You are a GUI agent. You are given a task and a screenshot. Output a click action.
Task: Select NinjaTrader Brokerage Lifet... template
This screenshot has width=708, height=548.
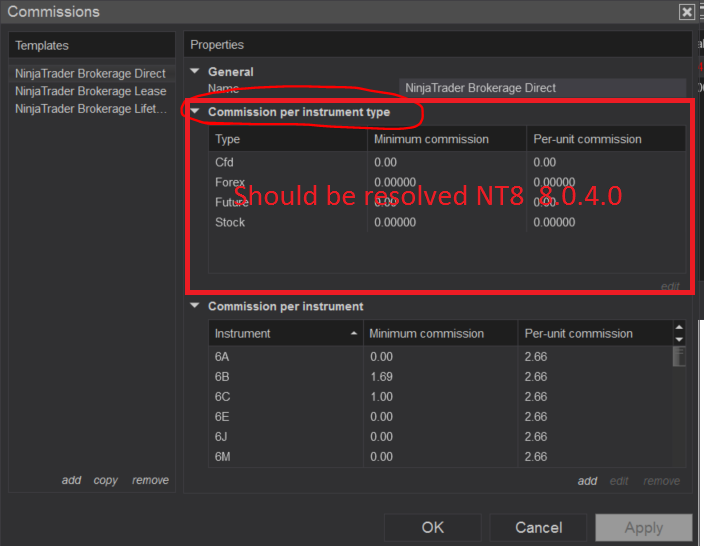coord(92,109)
